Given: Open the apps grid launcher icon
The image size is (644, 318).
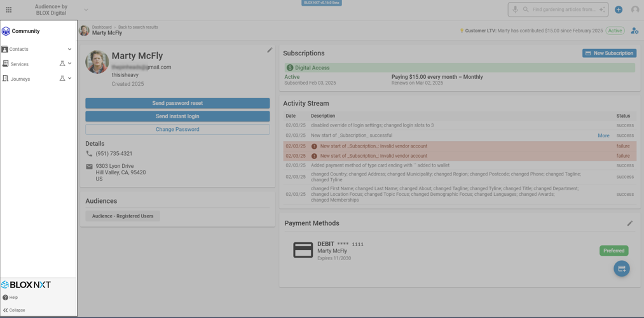Looking at the screenshot, I should pos(9,10).
